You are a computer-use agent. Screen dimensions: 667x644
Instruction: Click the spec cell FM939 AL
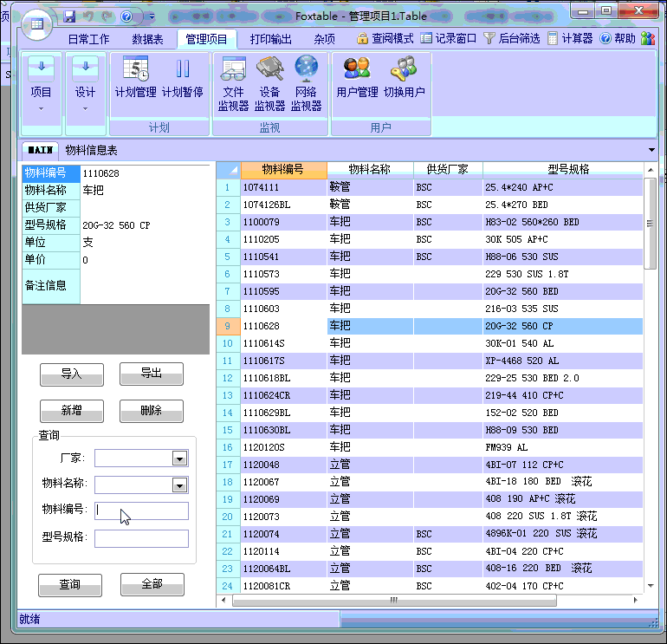coord(563,447)
